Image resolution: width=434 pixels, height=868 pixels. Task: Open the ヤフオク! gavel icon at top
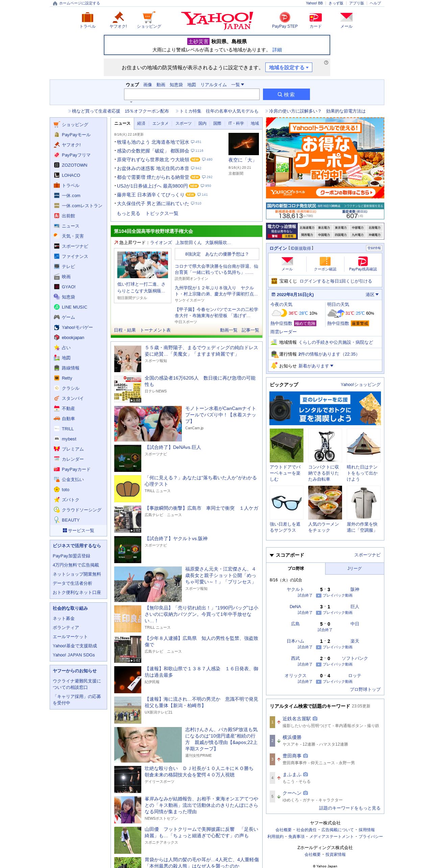(x=118, y=17)
